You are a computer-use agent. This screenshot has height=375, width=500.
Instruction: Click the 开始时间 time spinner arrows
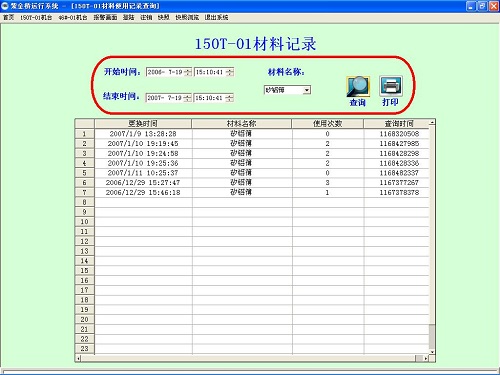pos(230,72)
